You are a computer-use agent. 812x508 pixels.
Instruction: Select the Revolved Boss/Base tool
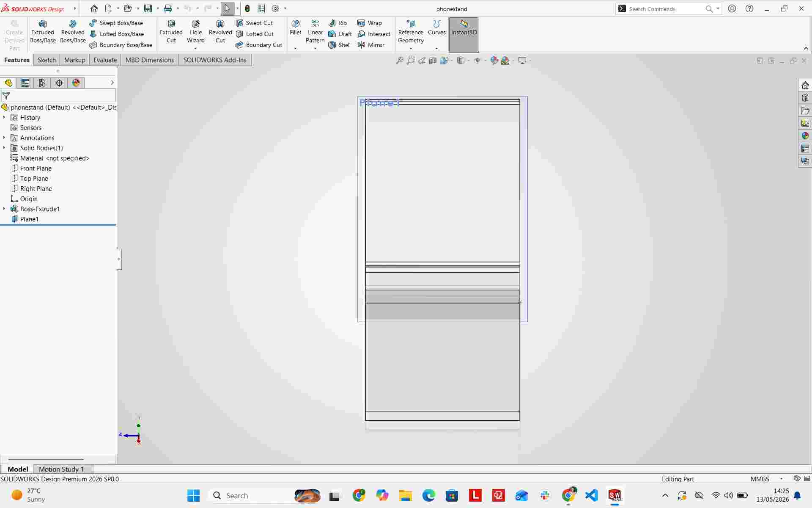tap(73, 32)
